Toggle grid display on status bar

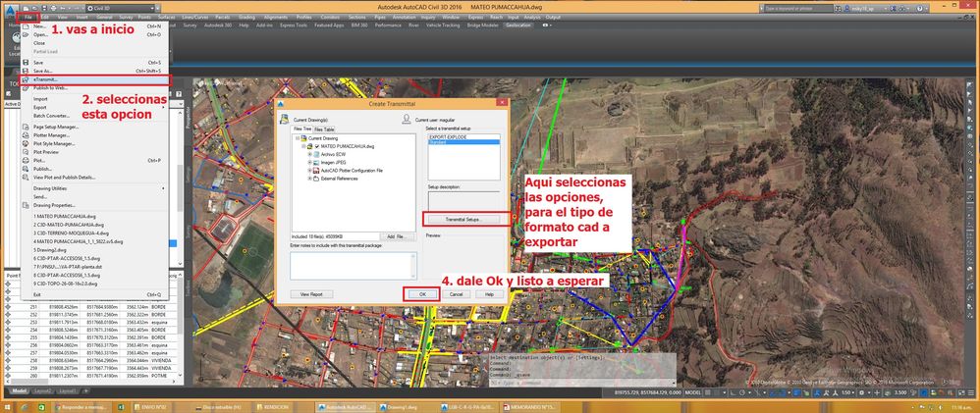[707, 393]
